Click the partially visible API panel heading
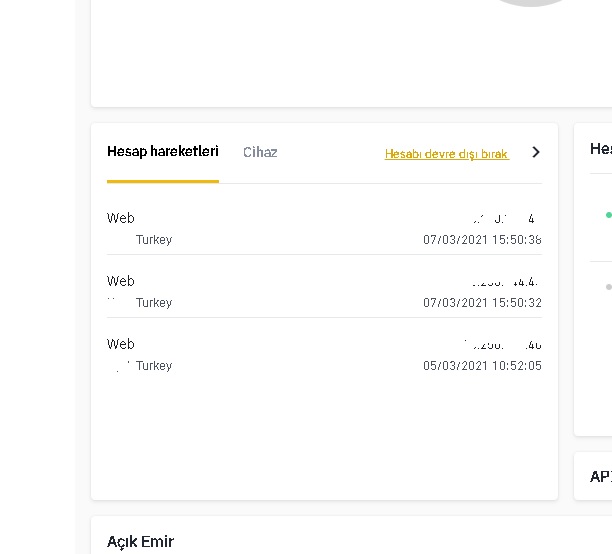 pos(600,476)
